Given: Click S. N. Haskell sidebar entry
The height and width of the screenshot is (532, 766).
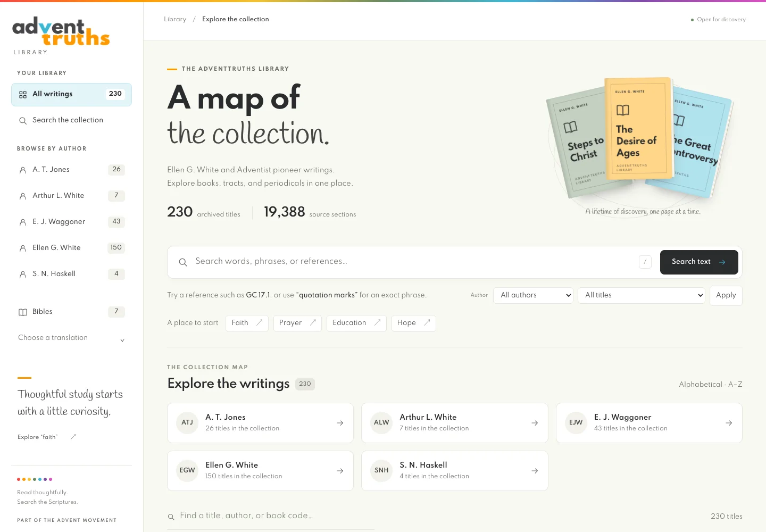Looking at the screenshot, I should [x=71, y=275].
